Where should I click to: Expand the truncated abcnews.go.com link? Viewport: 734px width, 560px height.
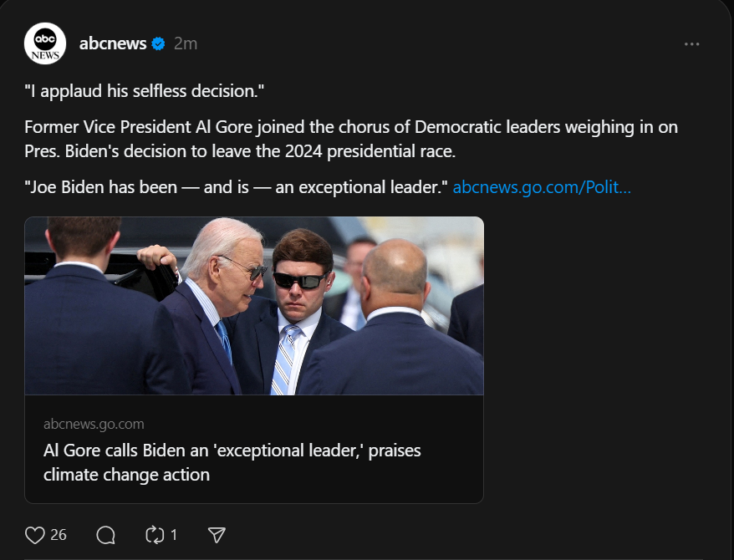(x=542, y=187)
